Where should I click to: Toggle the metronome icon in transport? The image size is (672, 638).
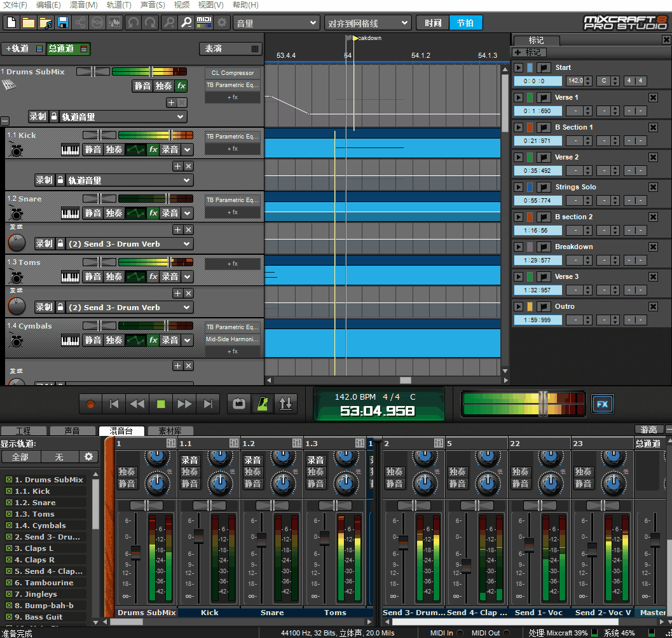tap(261, 404)
